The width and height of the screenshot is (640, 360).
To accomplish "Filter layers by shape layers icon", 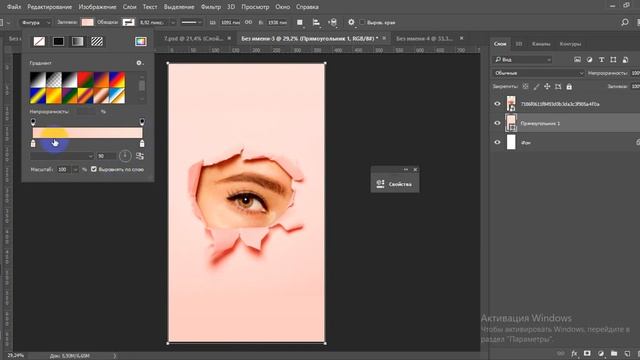I will click(x=613, y=60).
